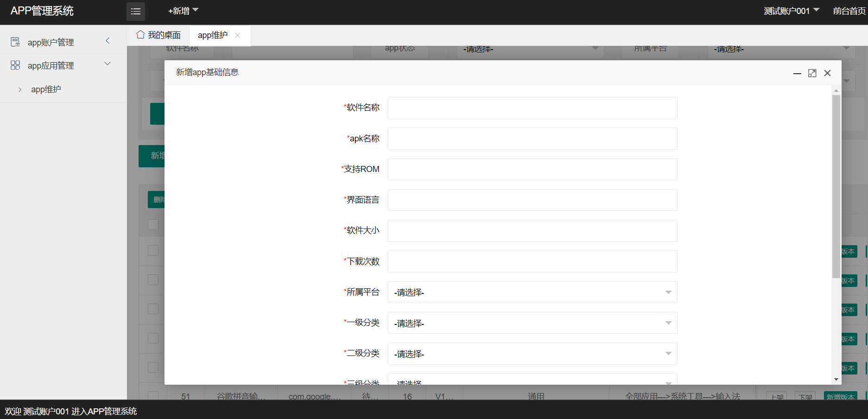The image size is (868, 419).
Task: Open the 二级分类 dropdown
Action: pos(532,354)
